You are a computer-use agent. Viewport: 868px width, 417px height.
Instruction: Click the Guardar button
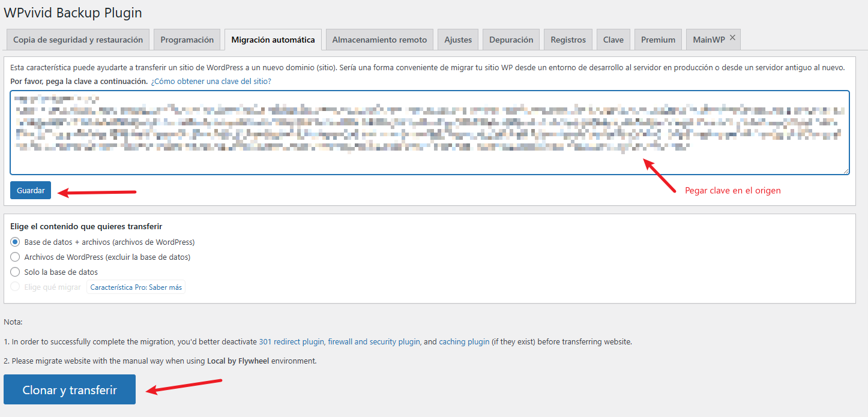(31, 190)
